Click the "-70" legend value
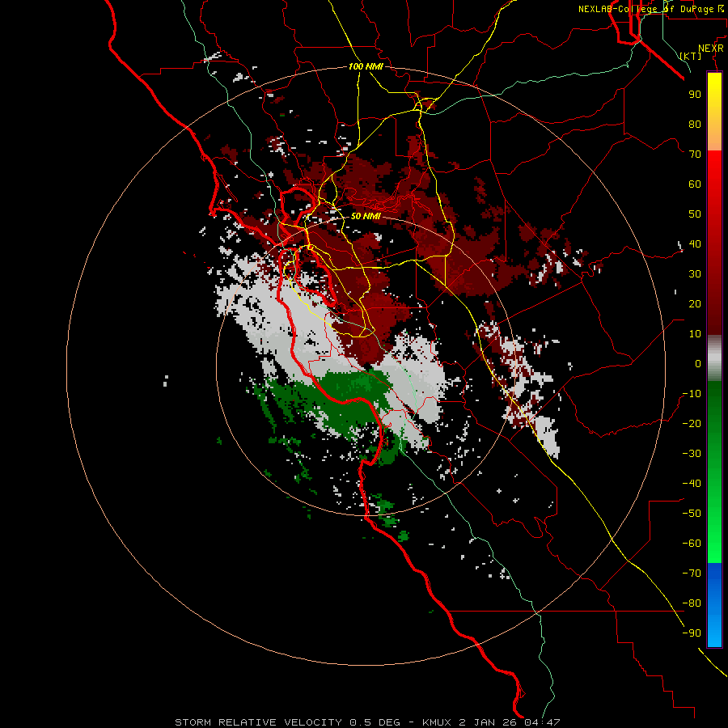 (692, 574)
